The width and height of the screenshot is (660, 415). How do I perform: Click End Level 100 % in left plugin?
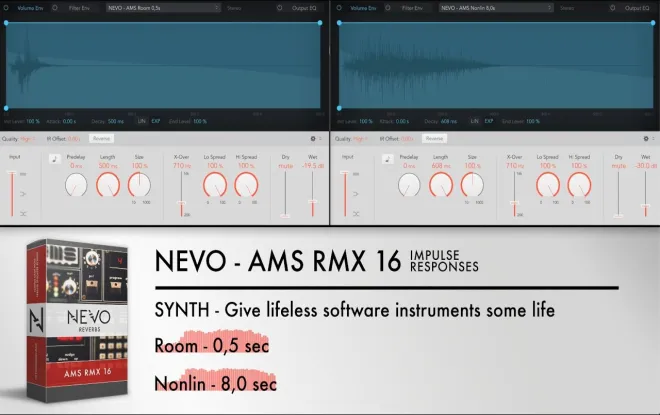[200, 121]
